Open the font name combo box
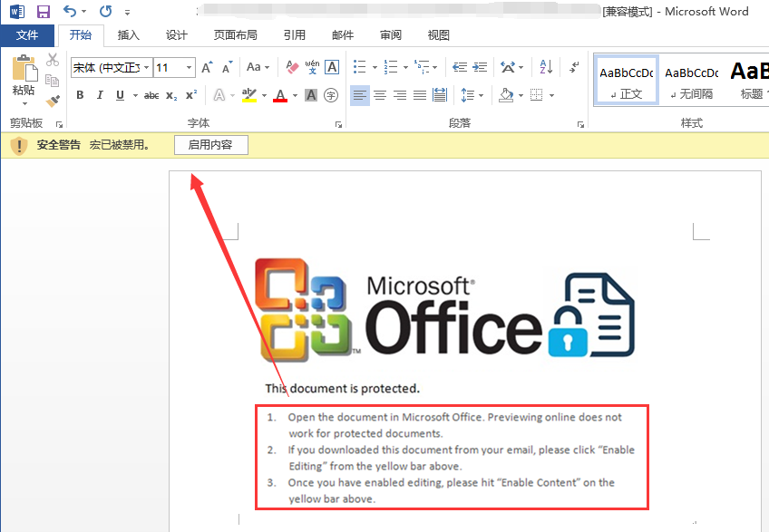This screenshot has height=532, width=769. coord(112,67)
